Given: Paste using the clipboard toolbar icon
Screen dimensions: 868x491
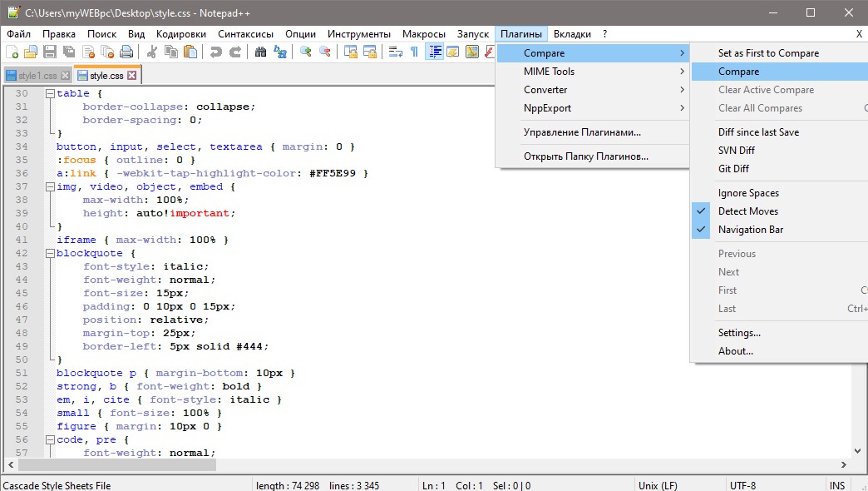Looking at the screenshot, I should [190, 52].
